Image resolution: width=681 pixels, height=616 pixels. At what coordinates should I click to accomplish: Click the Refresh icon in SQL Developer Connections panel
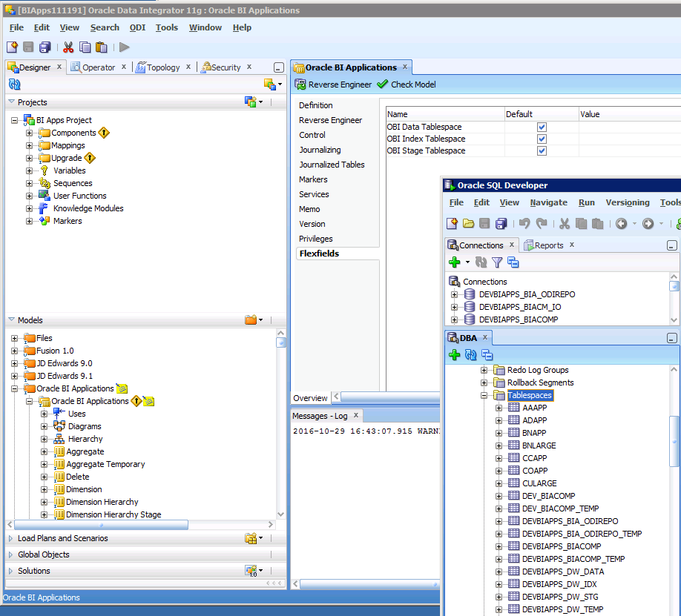point(481,262)
